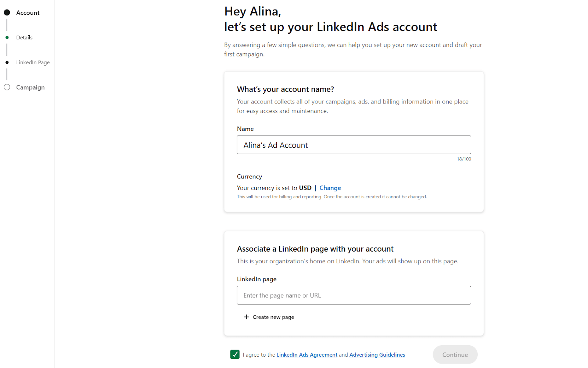Go to the Account step label

tap(28, 12)
